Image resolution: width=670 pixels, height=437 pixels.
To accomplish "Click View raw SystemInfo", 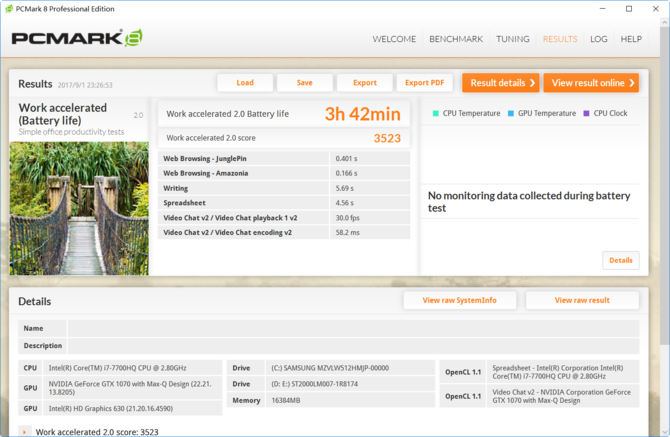I will coord(459,300).
